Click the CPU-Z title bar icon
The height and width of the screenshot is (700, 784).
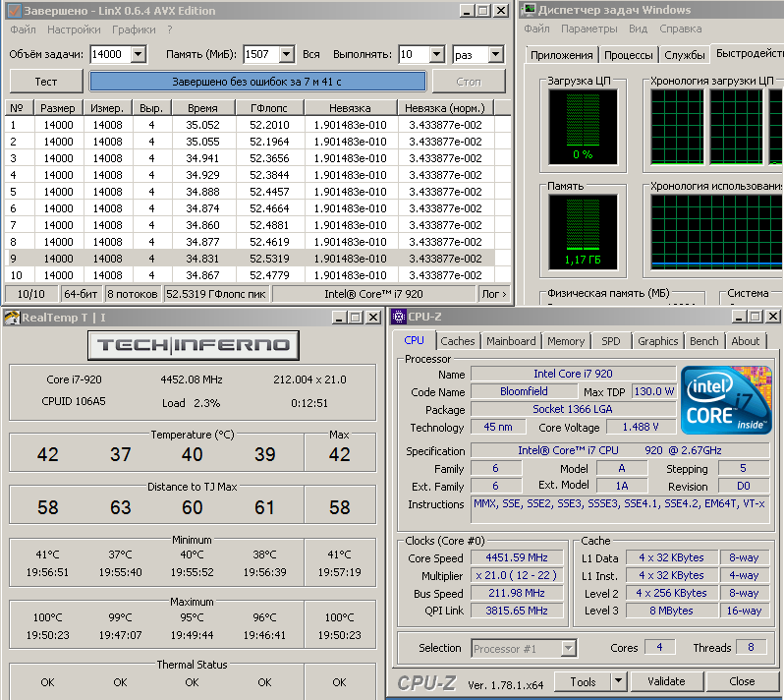point(399,317)
